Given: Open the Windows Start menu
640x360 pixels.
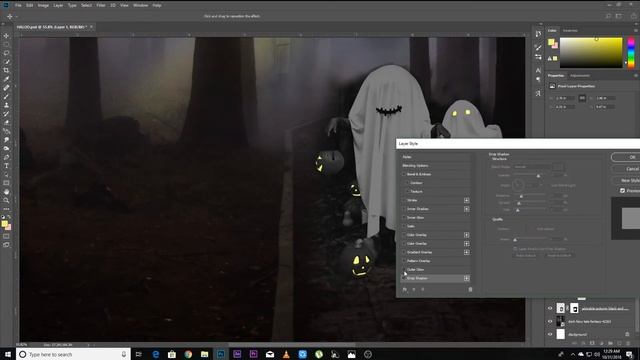Looking at the screenshot, I should pos(8,354).
